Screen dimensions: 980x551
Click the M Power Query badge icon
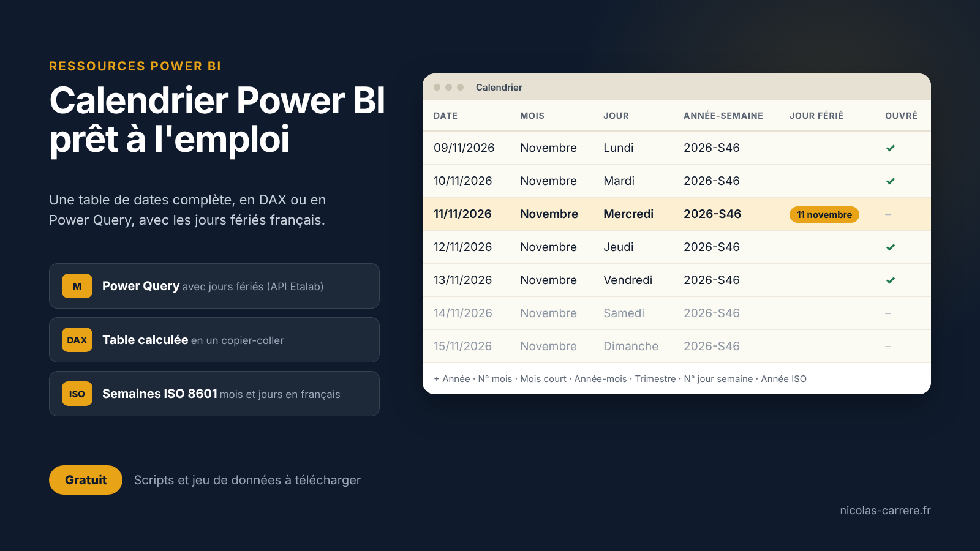[77, 286]
